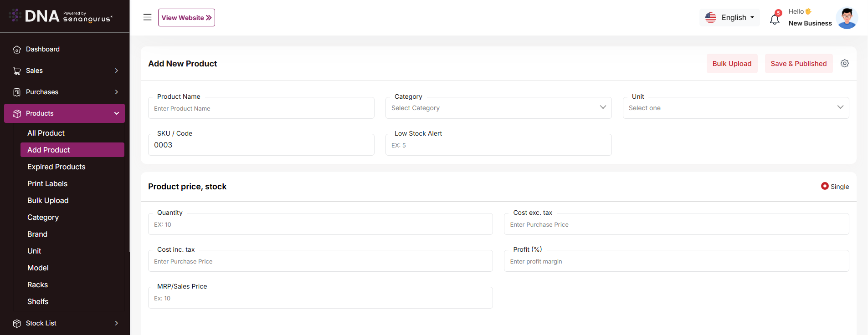Open the notifications bell
The height and width of the screenshot is (335, 868).
pyautogui.click(x=775, y=19)
